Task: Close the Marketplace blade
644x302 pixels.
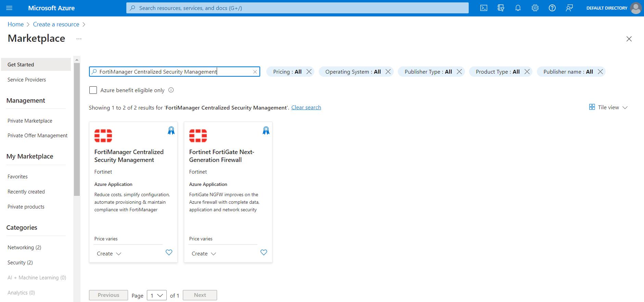Action: pyautogui.click(x=629, y=39)
